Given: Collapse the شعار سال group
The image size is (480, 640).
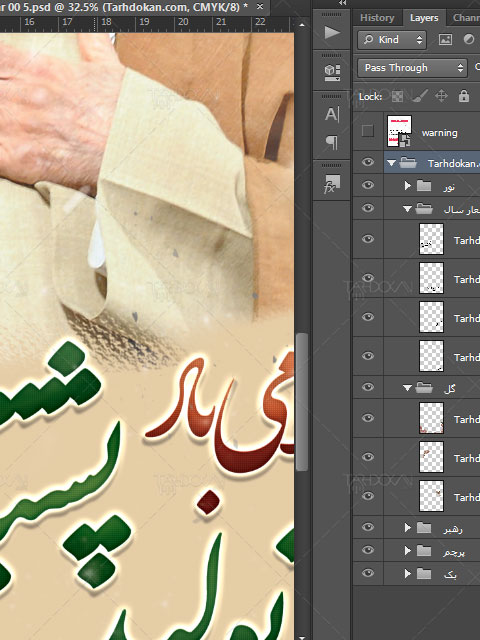Looking at the screenshot, I should (407, 209).
